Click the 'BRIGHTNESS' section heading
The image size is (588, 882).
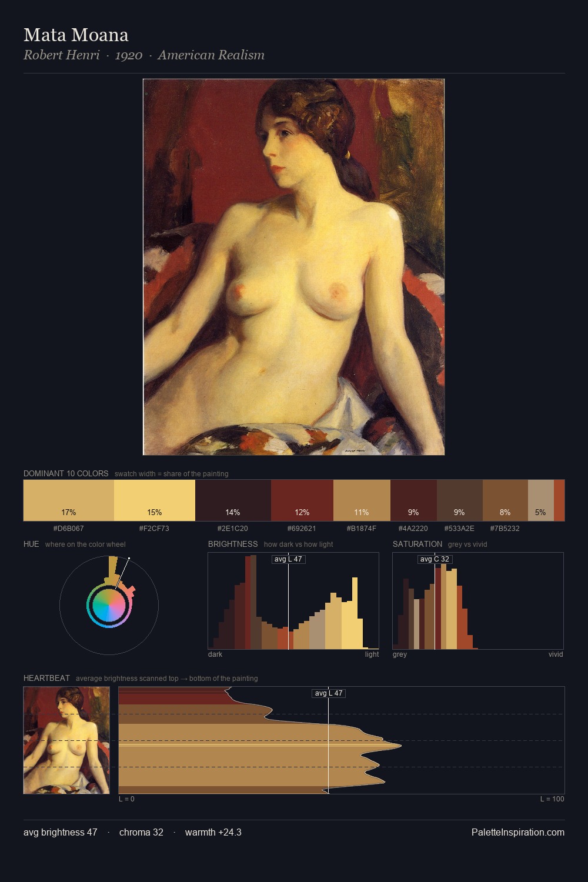pos(233,544)
